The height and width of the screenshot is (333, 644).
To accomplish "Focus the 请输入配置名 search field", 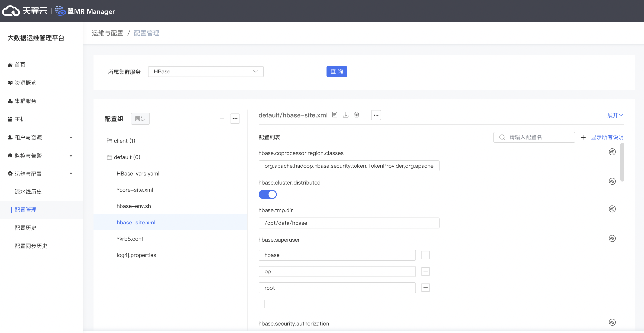I will coord(534,137).
